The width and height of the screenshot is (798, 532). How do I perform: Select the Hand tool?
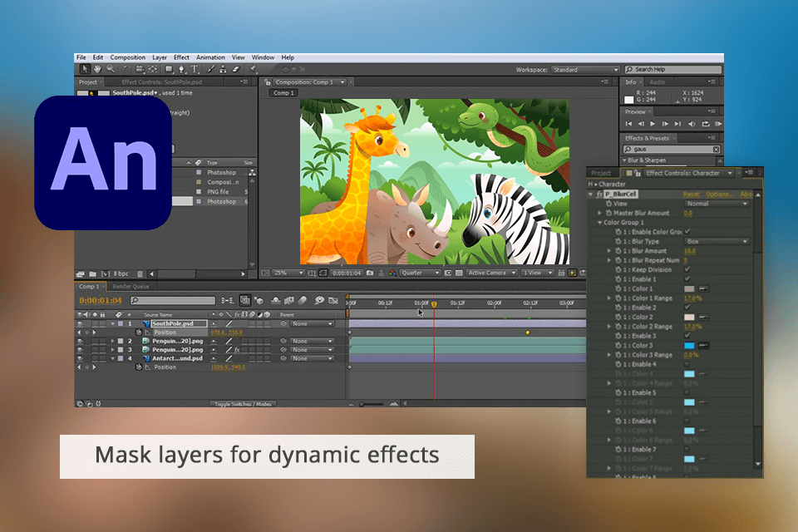97,69
